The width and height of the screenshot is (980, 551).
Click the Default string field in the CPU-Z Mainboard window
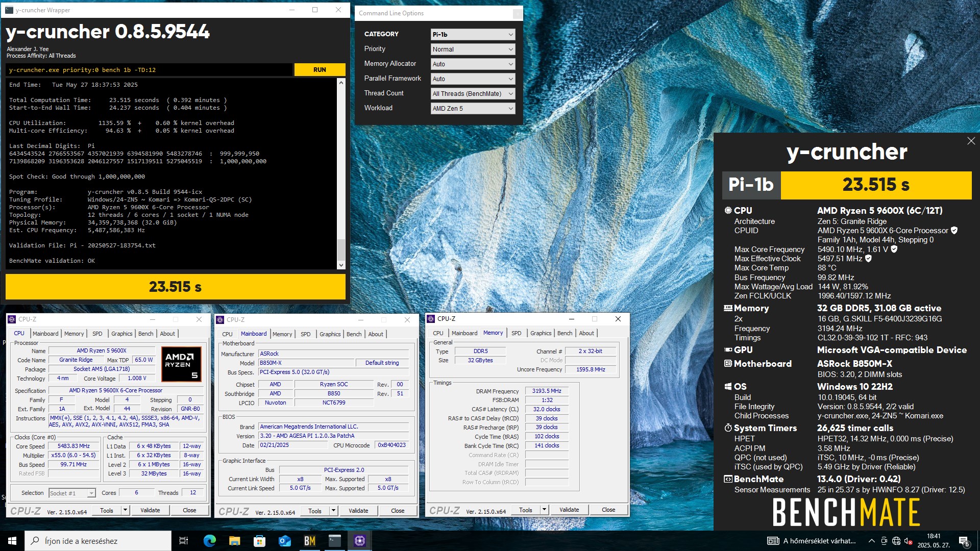(x=382, y=363)
